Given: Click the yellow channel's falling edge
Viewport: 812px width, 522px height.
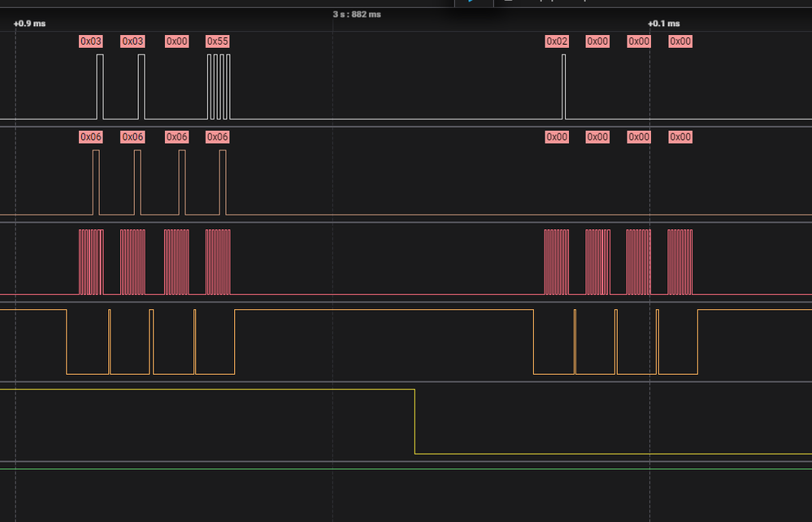Looking at the screenshot, I should click(415, 421).
